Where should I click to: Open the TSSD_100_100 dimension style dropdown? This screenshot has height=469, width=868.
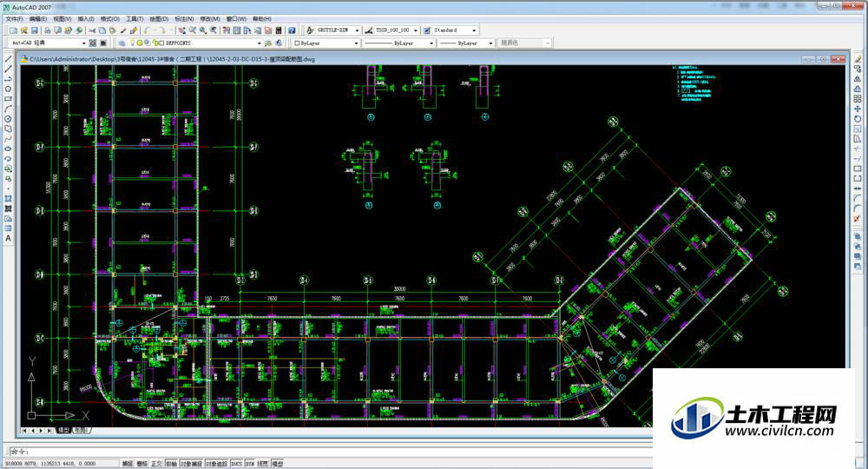415,30
